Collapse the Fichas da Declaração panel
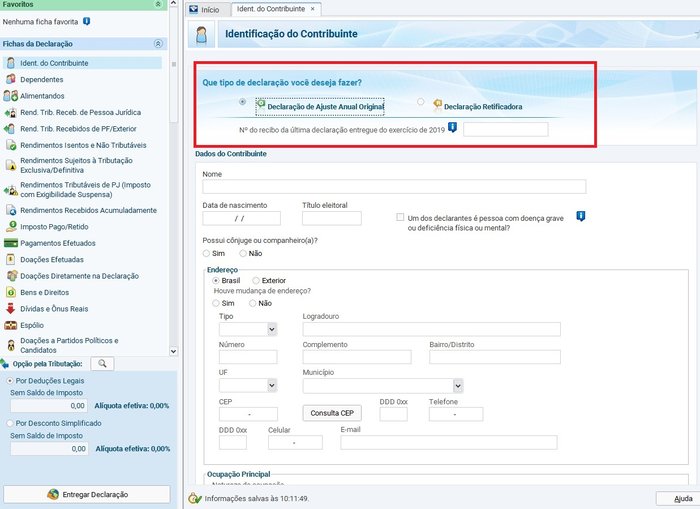Screen dimensions: 700x509 tap(157, 44)
